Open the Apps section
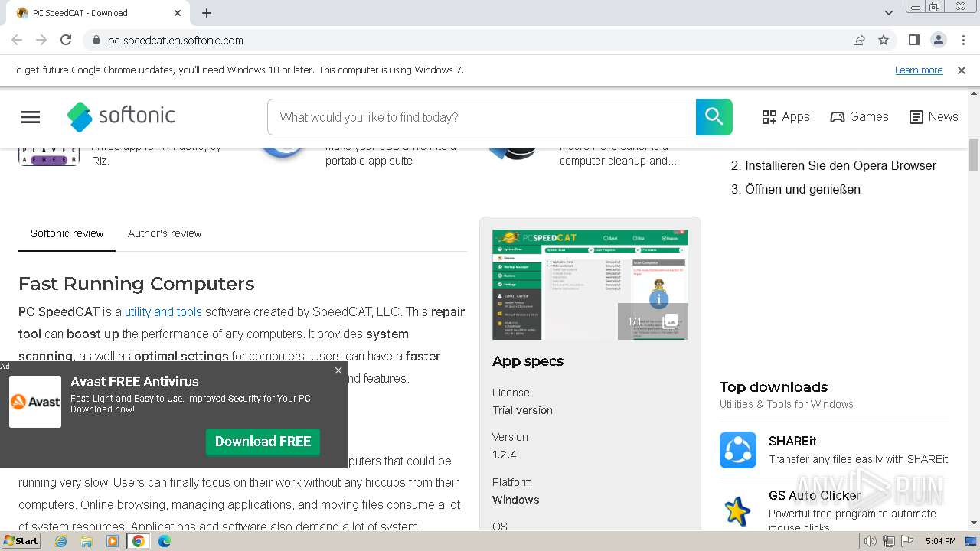This screenshot has height=551, width=980. 786,117
